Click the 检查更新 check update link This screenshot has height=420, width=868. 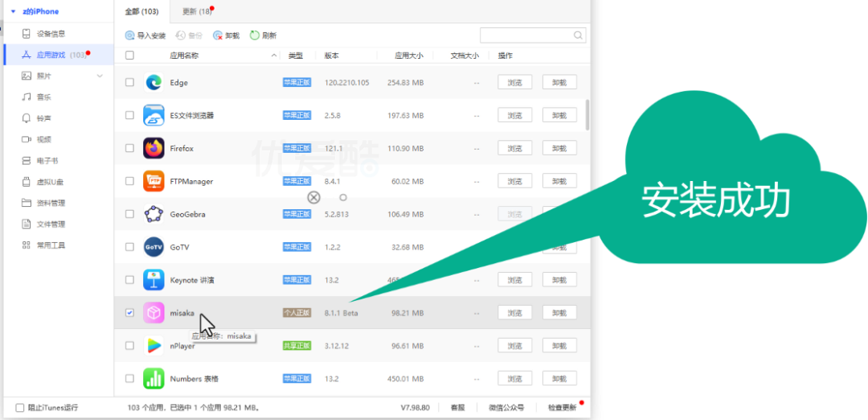tap(562, 408)
